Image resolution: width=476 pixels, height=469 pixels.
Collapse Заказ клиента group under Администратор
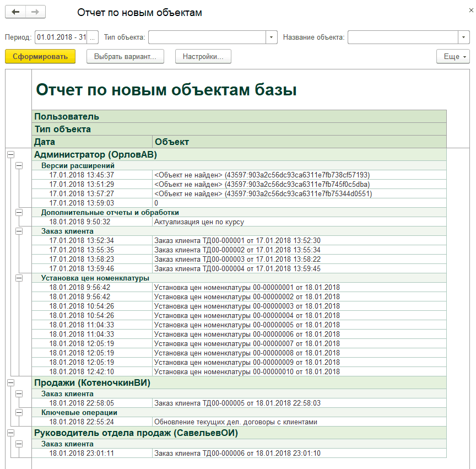(19, 231)
